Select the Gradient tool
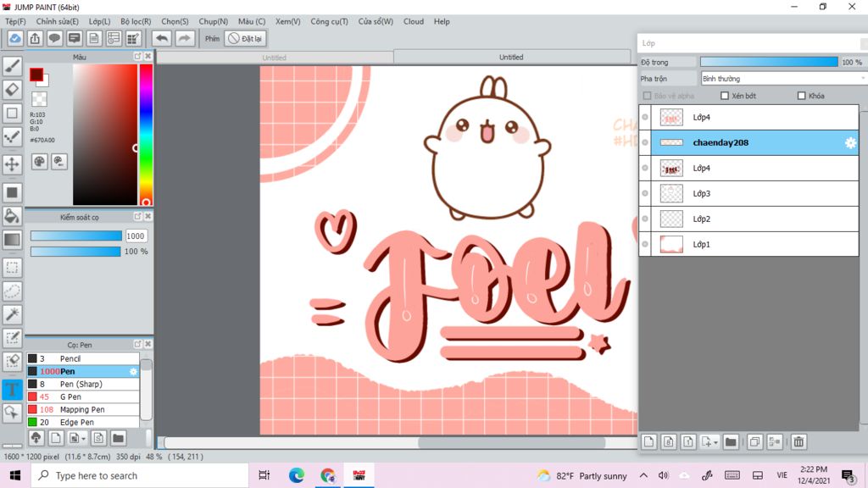This screenshot has width=868, height=488. click(12, 240)
